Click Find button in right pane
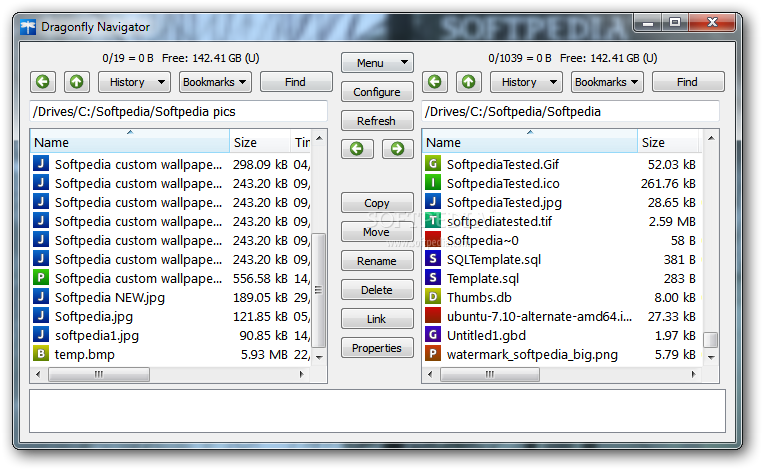The image size is (763, 470). pos(688,82)
